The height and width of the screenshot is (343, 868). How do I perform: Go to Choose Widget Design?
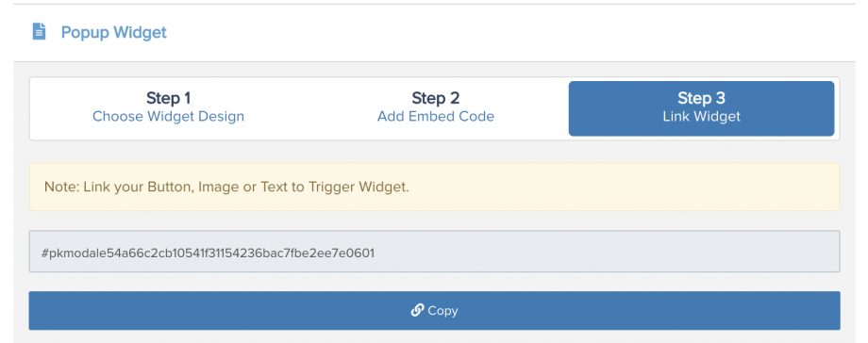tap(168, 117)
